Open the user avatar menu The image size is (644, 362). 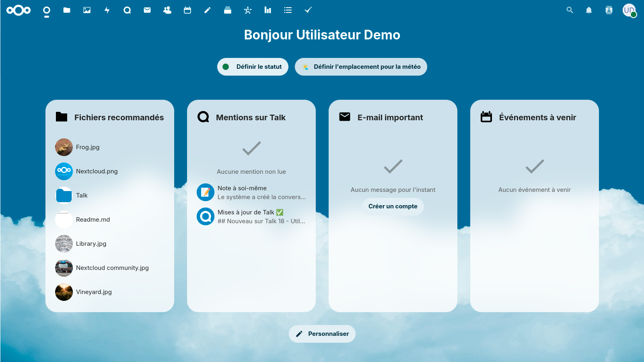[x=629, y=10]
